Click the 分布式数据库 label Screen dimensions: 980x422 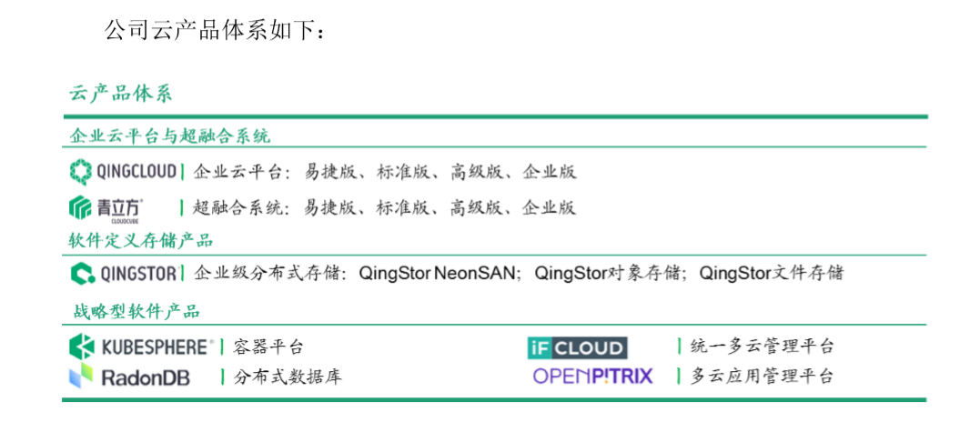click(x=288, y=377)
